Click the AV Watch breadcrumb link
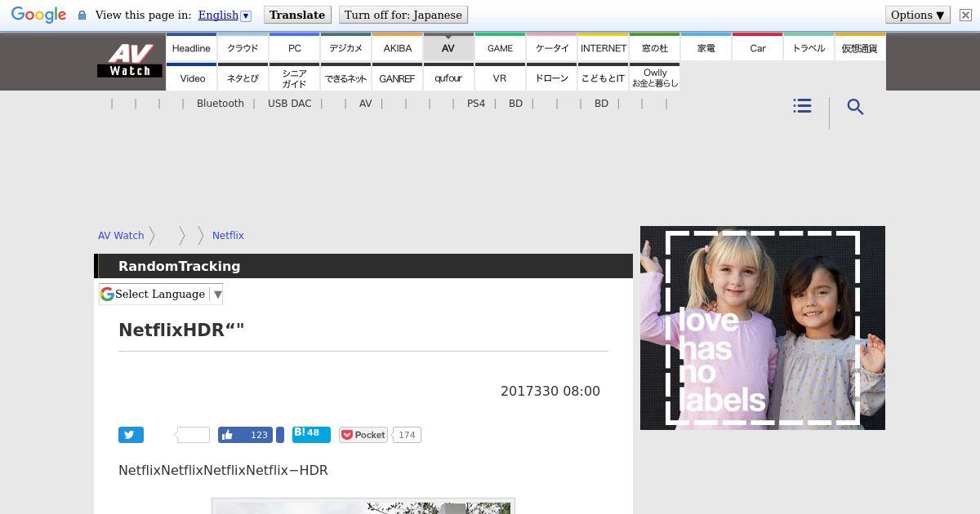The height and width of the screenshot is (514, 980). [x=121, y=235]
